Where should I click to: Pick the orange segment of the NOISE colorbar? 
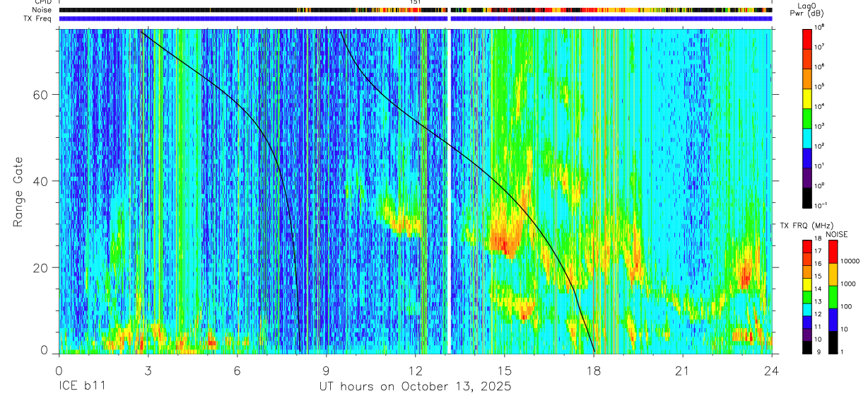(x=833, y=274)
